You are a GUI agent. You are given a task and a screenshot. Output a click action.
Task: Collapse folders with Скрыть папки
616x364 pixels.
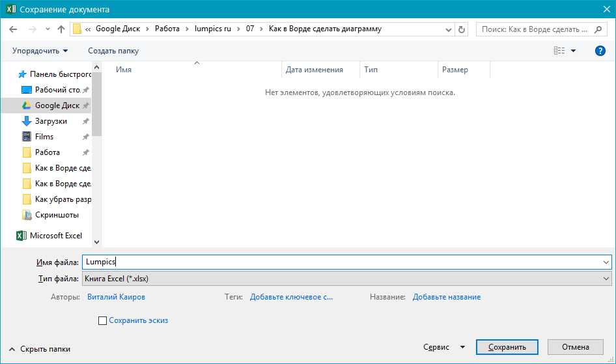[40, 349]
